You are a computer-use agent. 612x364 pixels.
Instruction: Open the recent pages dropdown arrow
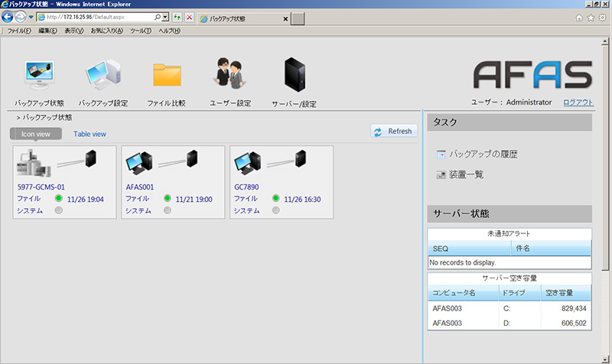(x=31, y=17)
